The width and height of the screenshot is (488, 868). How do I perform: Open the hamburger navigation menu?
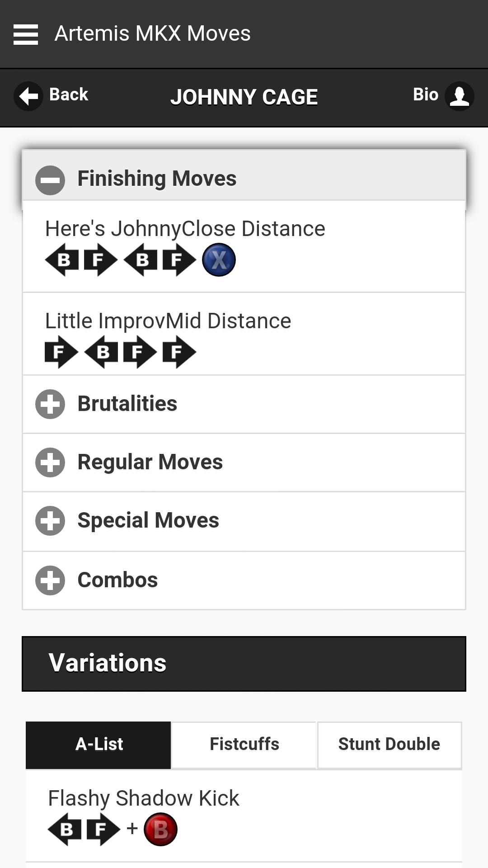point(26,34)
